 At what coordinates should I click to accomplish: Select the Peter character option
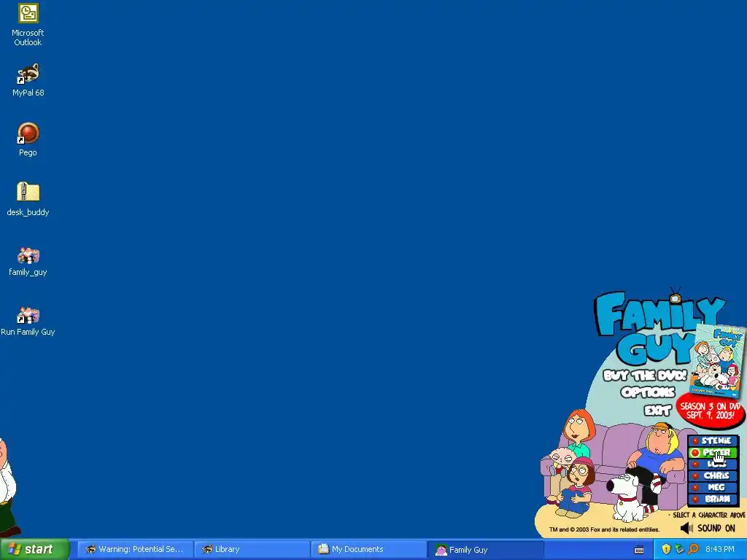point(713,452)
